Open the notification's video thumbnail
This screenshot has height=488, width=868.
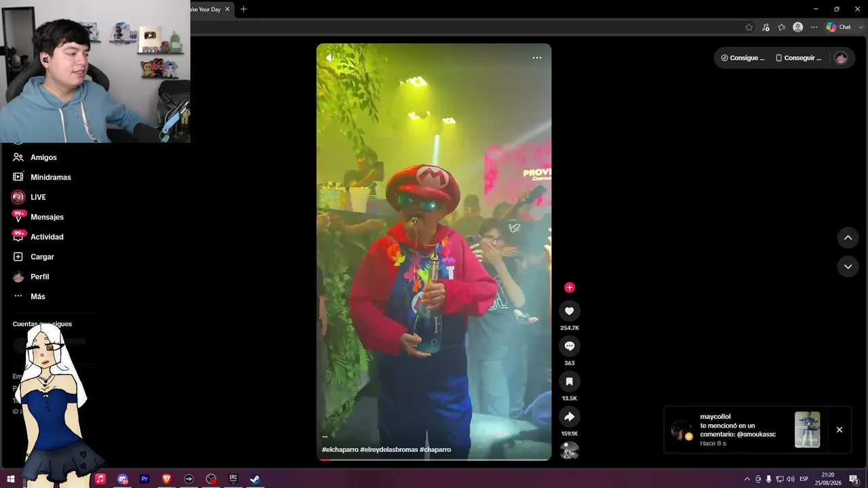click(x=807, y=430)
